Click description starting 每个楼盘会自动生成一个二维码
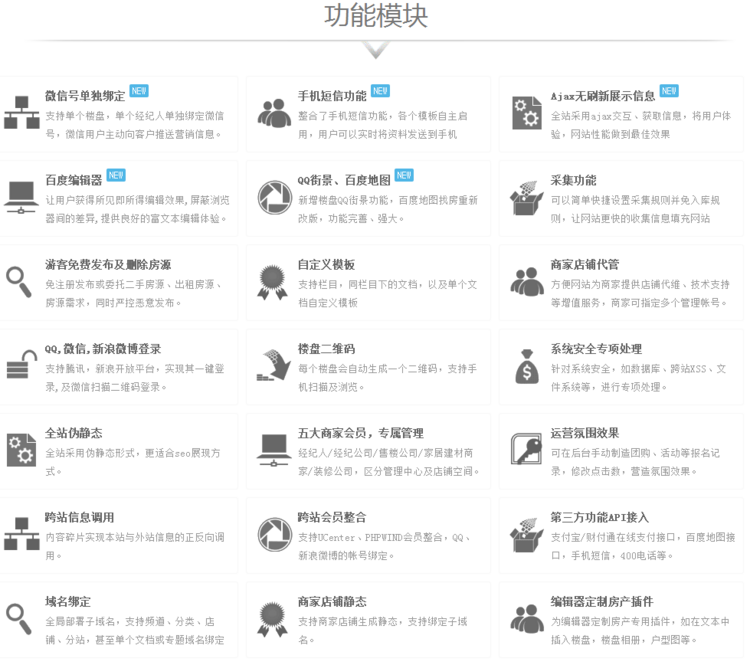The height and width of the screenshot is (665, 750). click(387, 378)
